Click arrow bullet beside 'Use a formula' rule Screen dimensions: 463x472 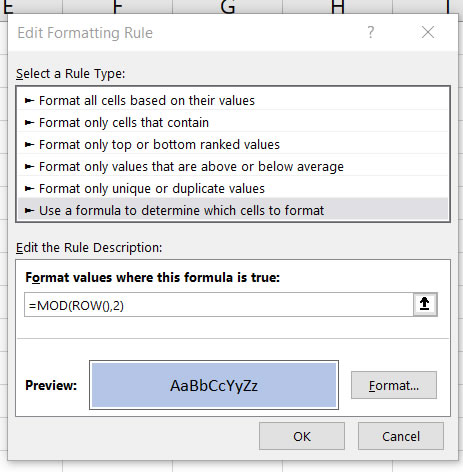(29, 210)
